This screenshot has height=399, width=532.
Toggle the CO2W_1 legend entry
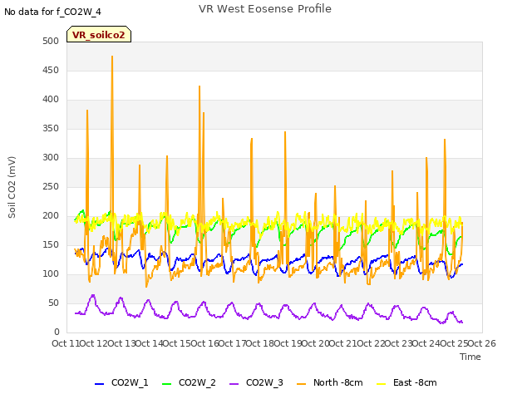pos(121,382)
